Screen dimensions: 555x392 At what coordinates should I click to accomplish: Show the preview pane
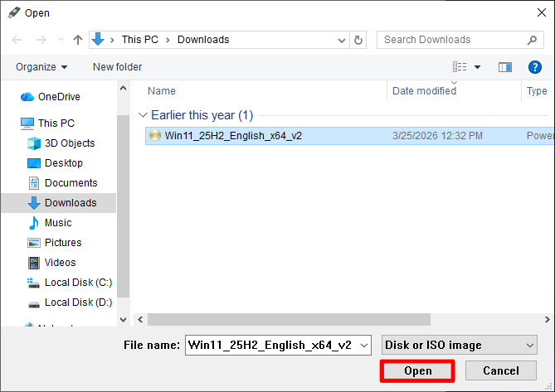[505, 67]
